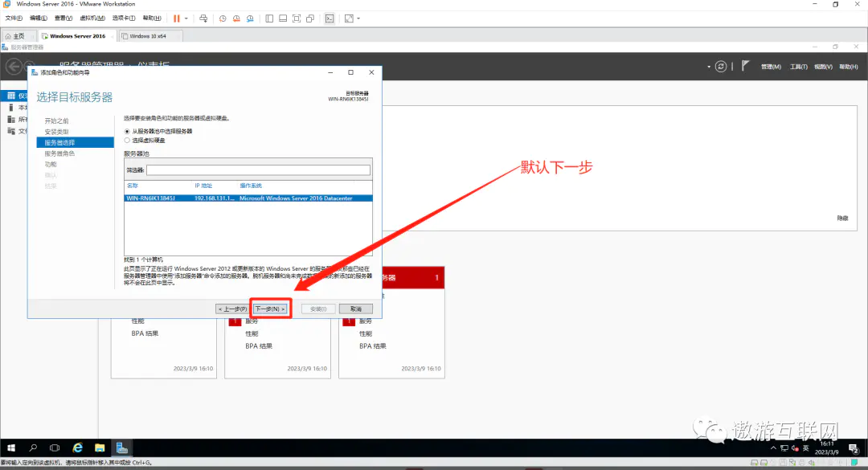The height and width of the screenshot is (470, 868).
Task: Click the 英 input language indicator
Action: (x=805, y=448)
